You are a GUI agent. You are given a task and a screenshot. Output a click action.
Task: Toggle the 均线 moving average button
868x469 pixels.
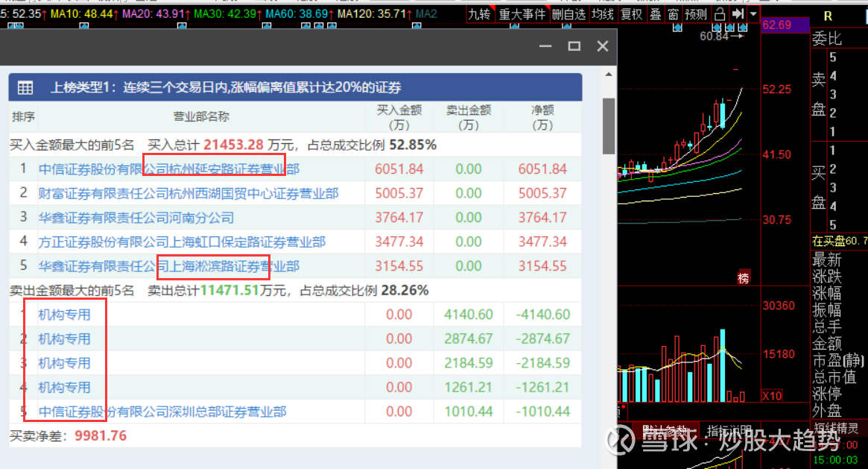(602, 14)
